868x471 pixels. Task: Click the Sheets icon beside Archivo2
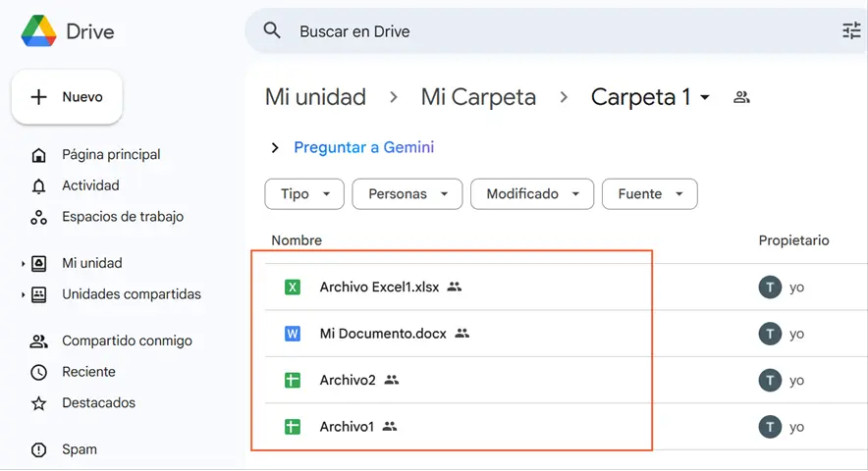[293, 380]
